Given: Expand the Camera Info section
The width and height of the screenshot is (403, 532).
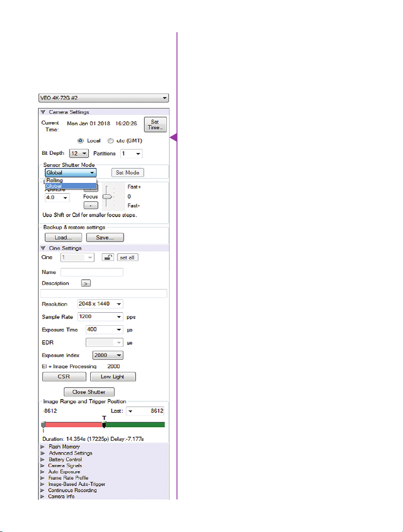Looking at the screenshot, I should click(42, 496).
